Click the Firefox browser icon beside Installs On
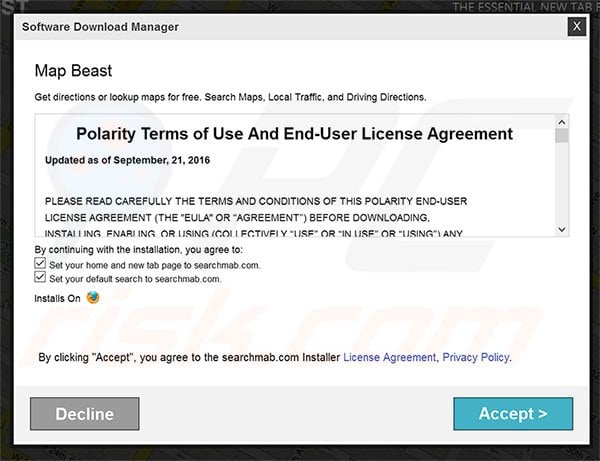The height and width of the screenshot is (461, 600). [x=93, y=297]
